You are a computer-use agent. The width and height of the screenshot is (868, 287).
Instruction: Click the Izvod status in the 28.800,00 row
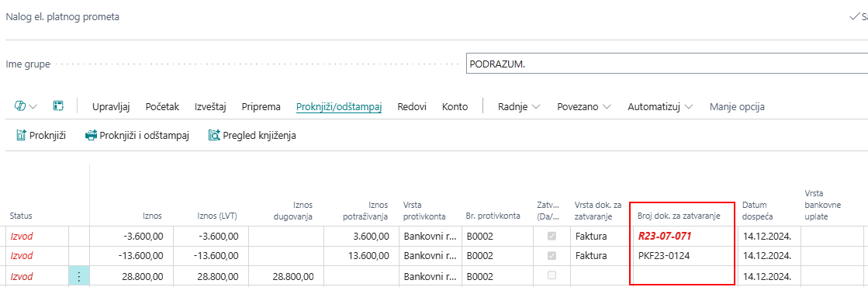22,276
